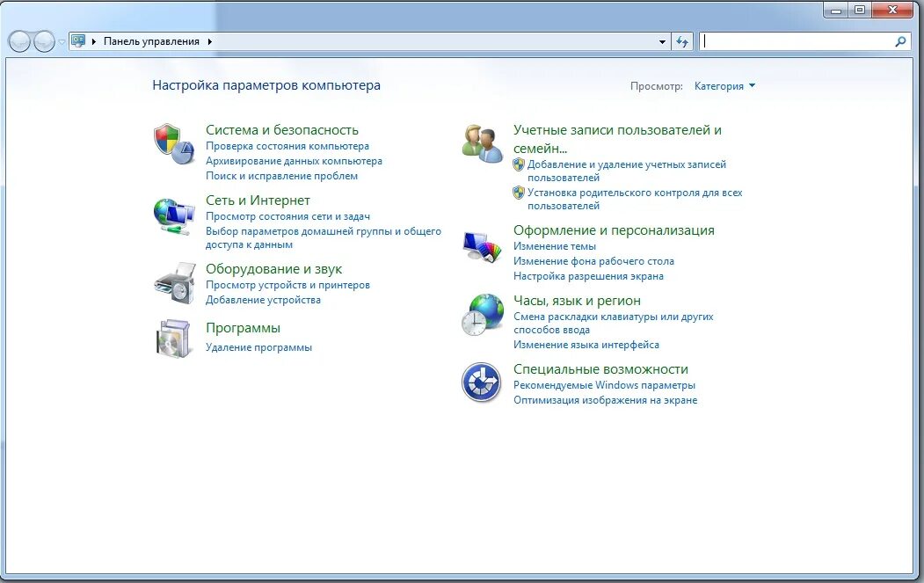Open Добавление и удаление учетных записей
Viewport: 924px width, 583px height.
627,171
